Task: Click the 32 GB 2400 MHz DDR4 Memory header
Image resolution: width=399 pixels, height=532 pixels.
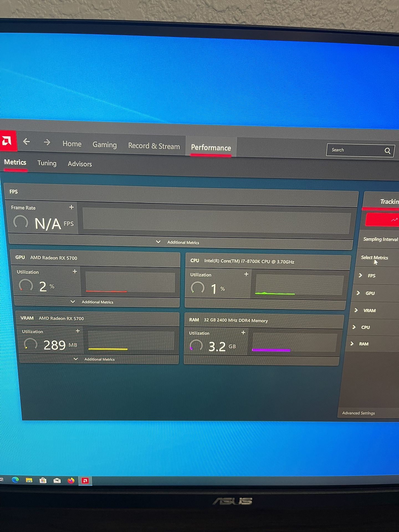Action: pyautogui.click(x=236, y=320)
